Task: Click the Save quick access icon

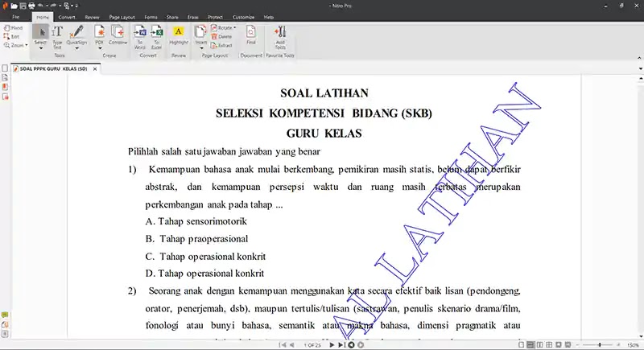Action: click(23, 6)
